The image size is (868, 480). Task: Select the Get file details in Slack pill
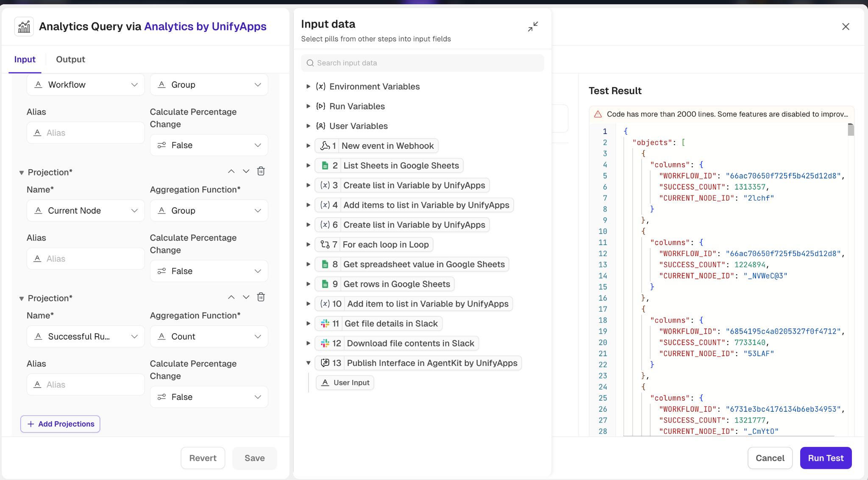click(378, 324)
